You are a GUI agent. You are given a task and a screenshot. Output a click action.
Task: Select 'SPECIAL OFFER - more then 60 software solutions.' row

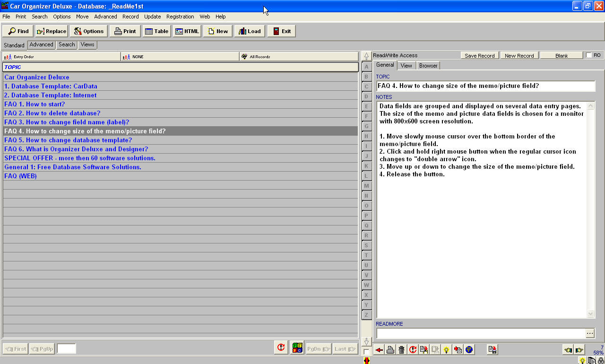pos(180,158)
